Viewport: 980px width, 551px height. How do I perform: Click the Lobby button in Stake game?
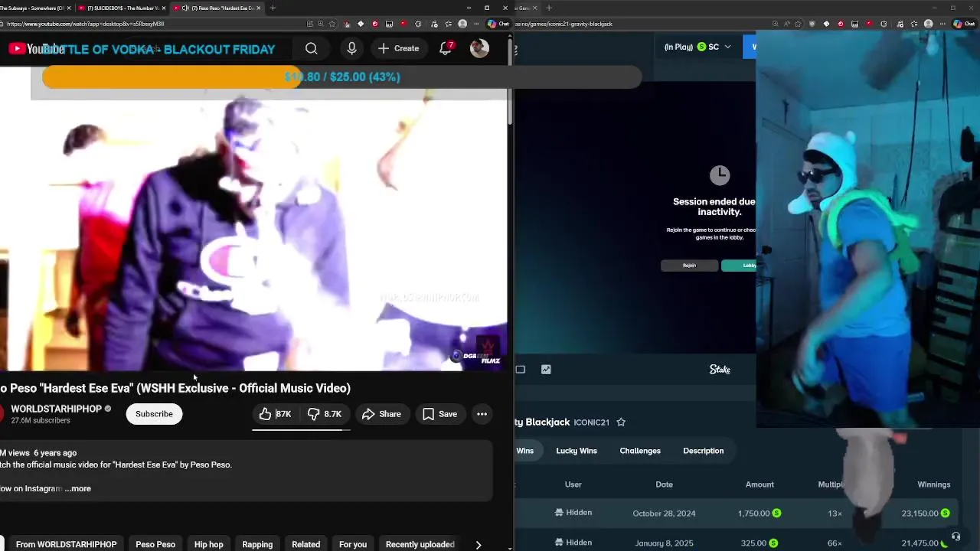tap(740, 266)
